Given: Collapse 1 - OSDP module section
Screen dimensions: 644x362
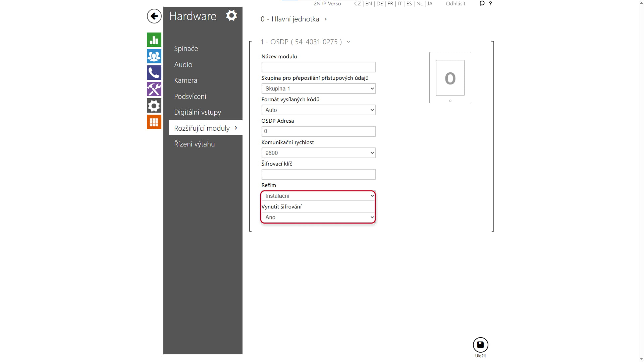Looking at the screenshot, I should click(x=305, y=42).
